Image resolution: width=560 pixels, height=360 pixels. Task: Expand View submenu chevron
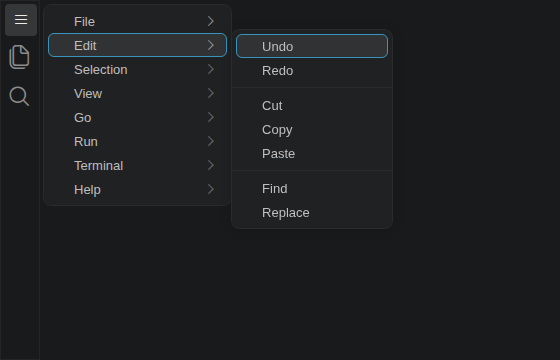click(x=211, y=93)
